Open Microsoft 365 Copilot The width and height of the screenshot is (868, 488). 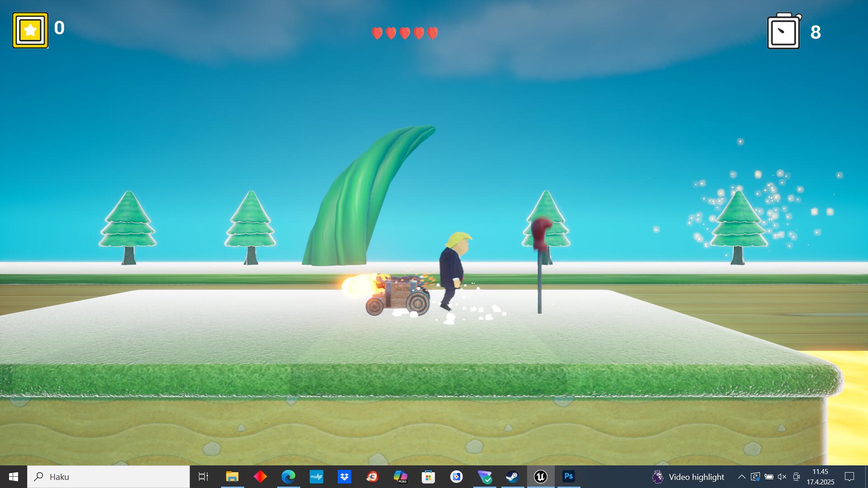tap(401, 477)
